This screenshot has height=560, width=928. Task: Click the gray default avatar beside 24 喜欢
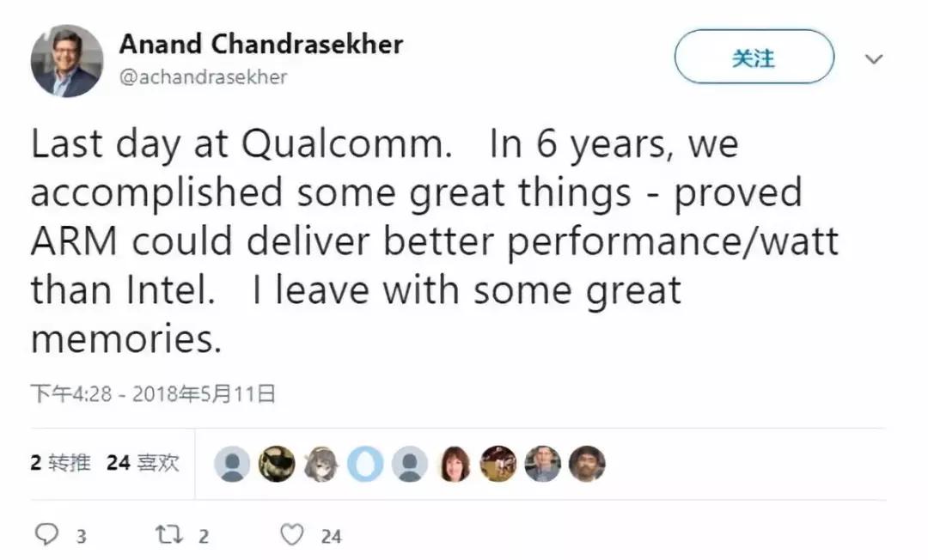pyautogui.click(x=231, y=464)
